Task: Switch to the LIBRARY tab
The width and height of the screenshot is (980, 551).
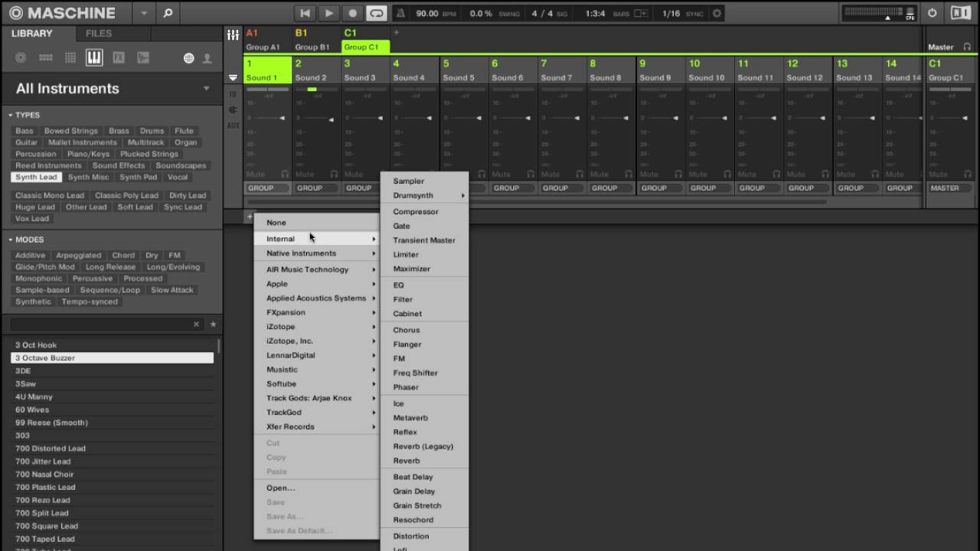Action: point(32,34)
